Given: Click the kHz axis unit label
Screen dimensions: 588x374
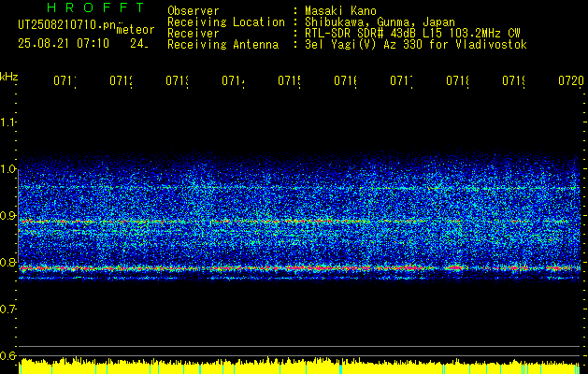Looking at the screenshot, I should (x=9, y=77).
